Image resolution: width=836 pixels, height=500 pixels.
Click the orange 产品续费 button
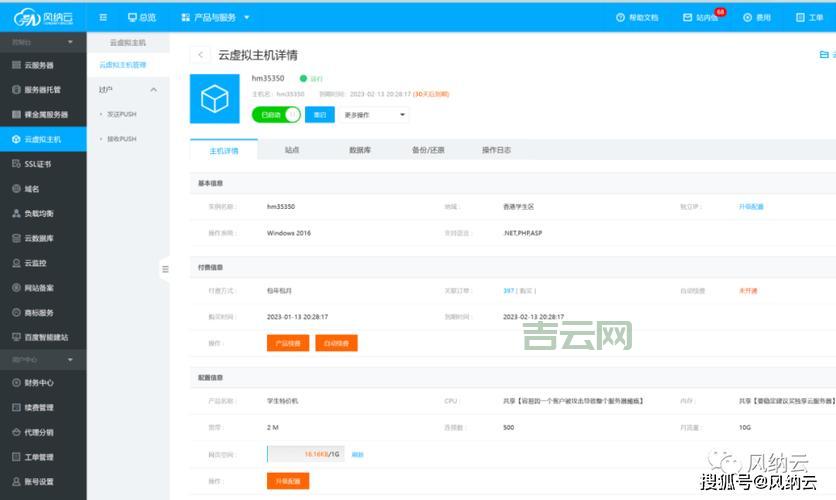pos(288,343)
